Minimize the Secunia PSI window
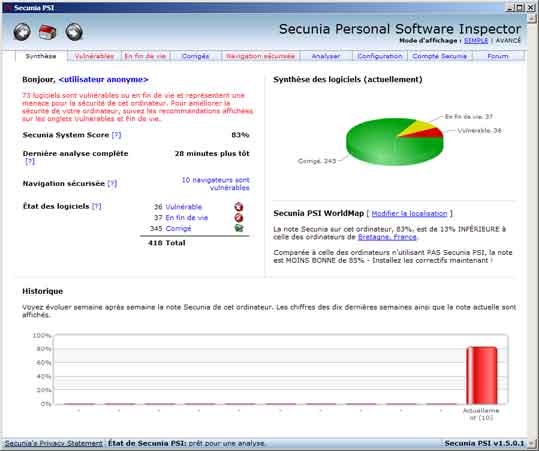The height and width of the screenshot is (451, 539). (x=510, y=8)
